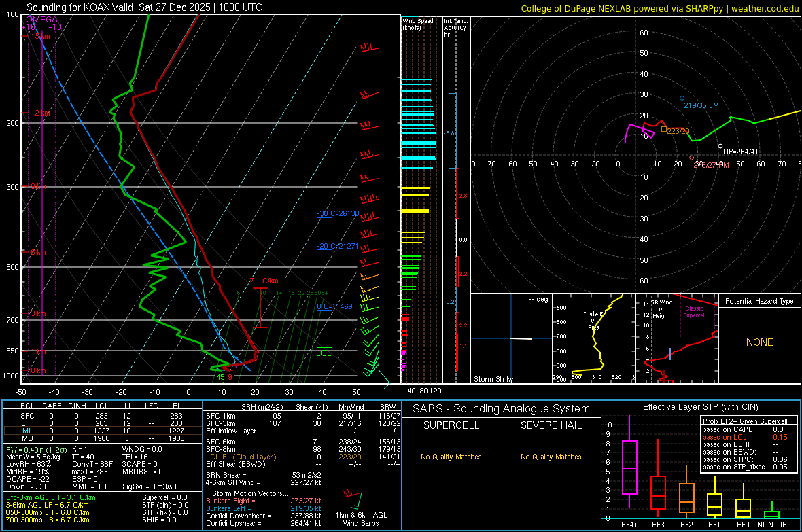Click the 219/35 LM hodograph label
This screenshot has height=532, width=802.
click(701, 105)
